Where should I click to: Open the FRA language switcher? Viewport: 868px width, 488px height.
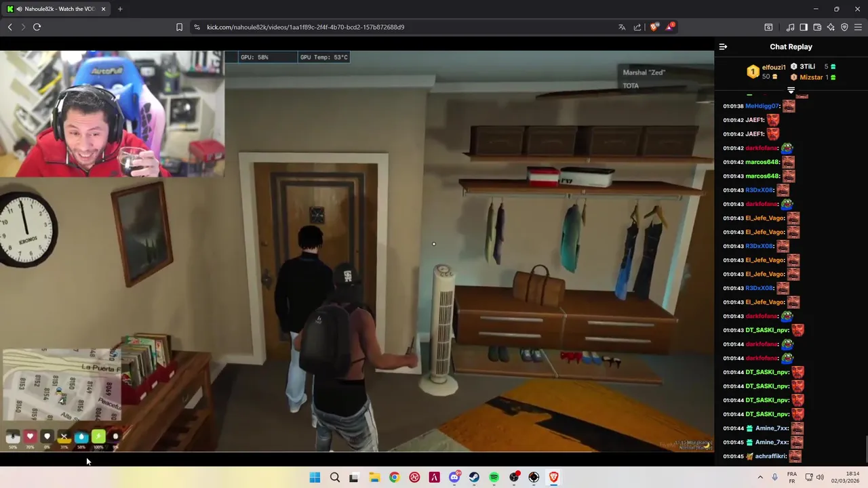[x=792, y=477]
